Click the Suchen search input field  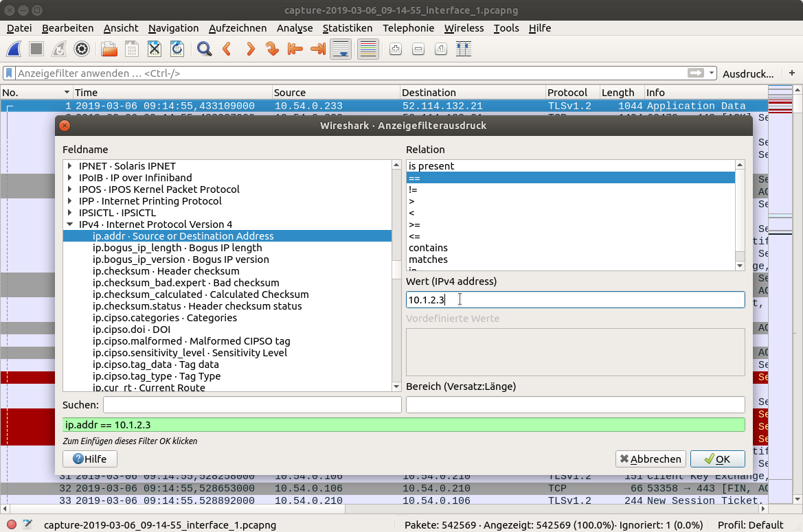click(x=252, y=405)
